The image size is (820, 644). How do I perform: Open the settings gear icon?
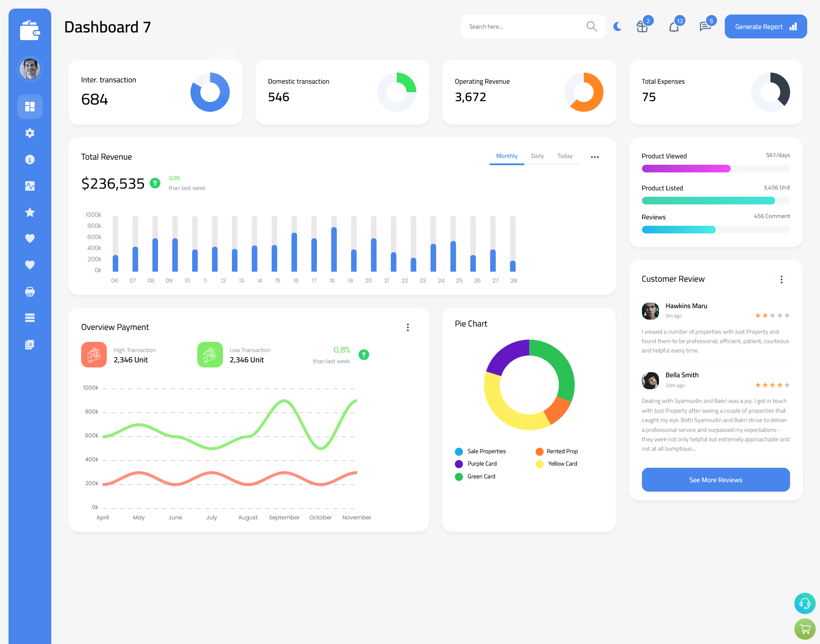(30, 133)
